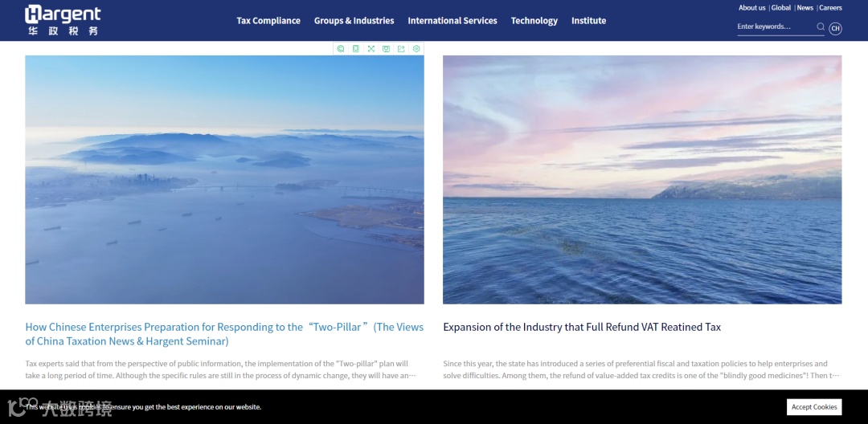Image resolution: width=868 pixels, height=424 pixels.
Task: Expand the International Services menu
Action: point(452,20)
